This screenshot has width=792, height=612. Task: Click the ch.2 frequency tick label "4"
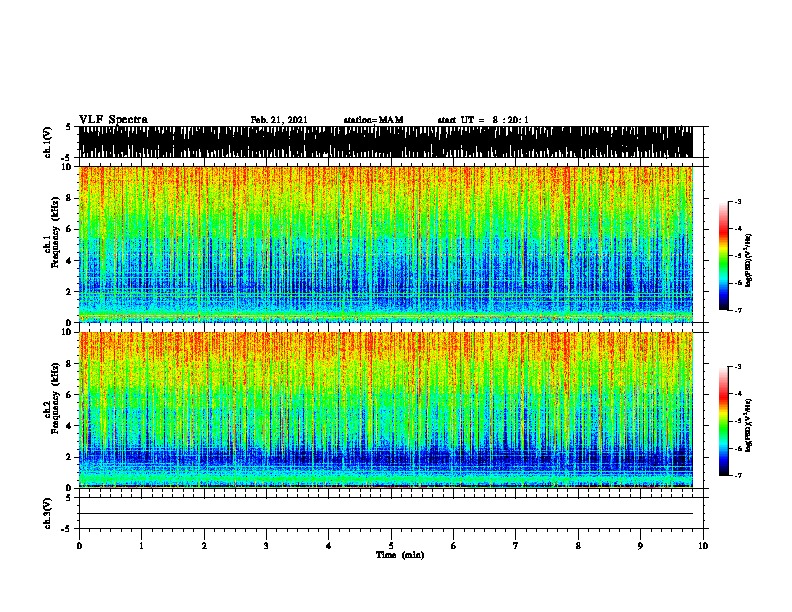click(70, 426)
